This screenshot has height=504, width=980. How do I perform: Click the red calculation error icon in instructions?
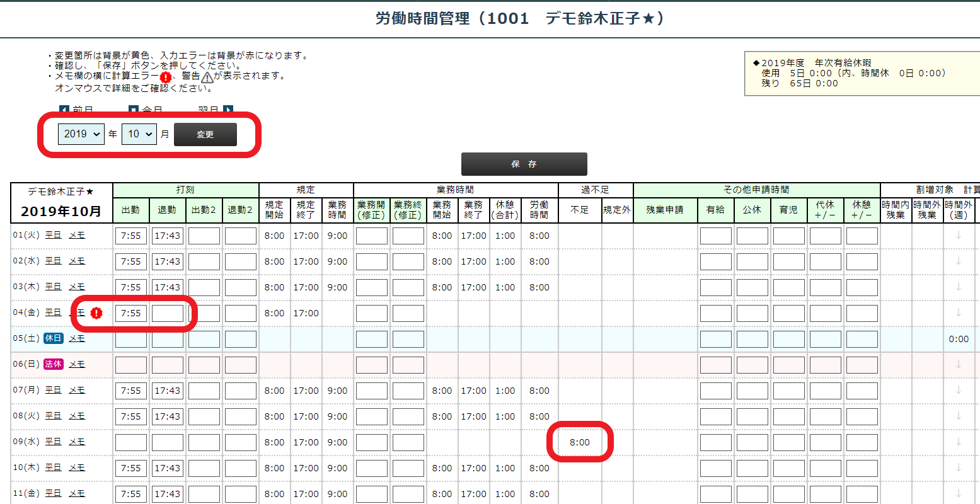pyautogui.click(x=165, y=77)
